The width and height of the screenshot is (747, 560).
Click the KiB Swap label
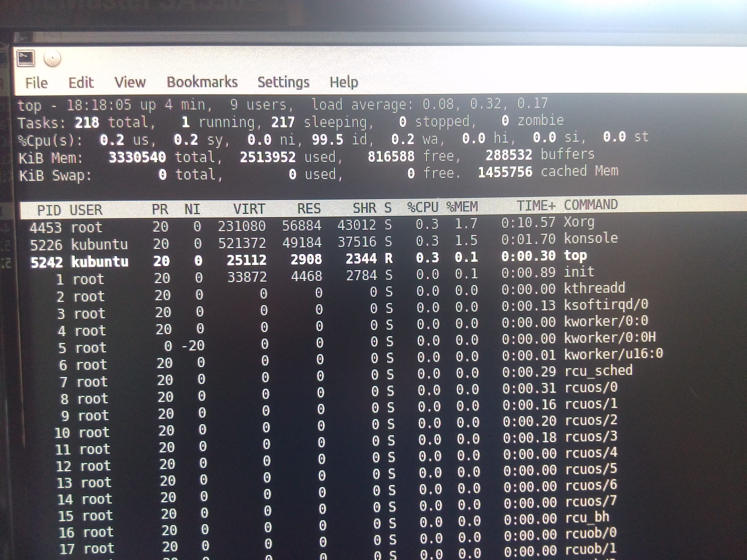tap(55, 176)
